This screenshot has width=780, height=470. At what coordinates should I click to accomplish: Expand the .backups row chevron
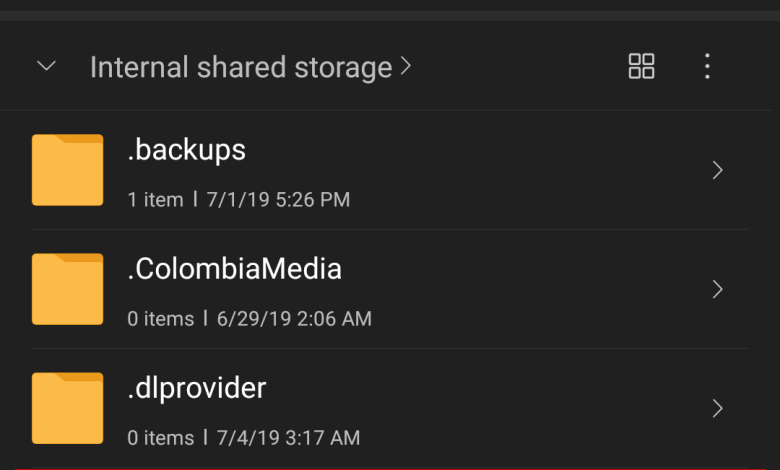717,170
